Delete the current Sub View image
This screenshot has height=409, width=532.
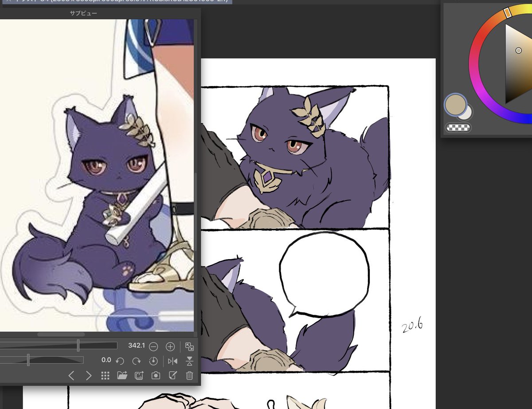click(190, 376)
